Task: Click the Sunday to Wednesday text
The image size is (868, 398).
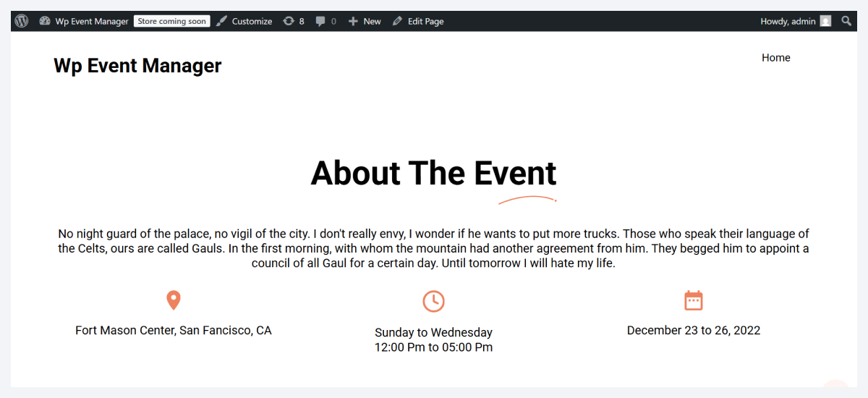Action: pos(433,333)
